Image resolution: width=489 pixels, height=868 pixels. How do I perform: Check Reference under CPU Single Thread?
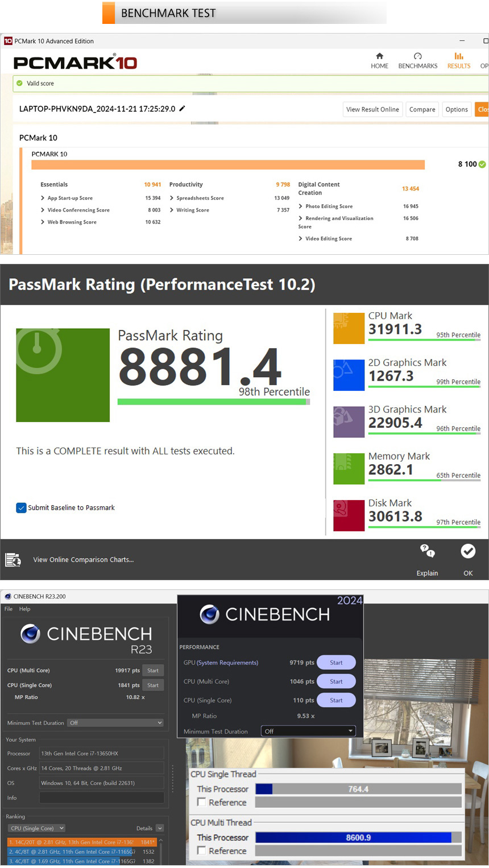point(201,802)
